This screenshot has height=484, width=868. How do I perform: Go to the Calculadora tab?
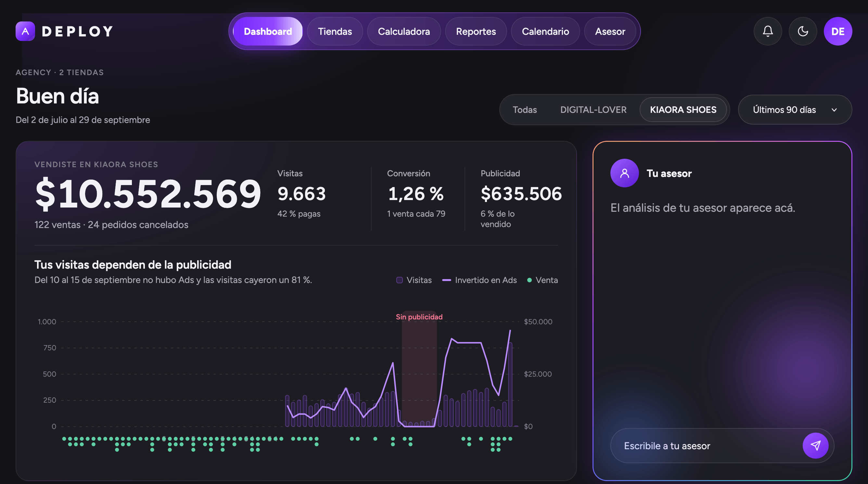(x=404, y=31)
